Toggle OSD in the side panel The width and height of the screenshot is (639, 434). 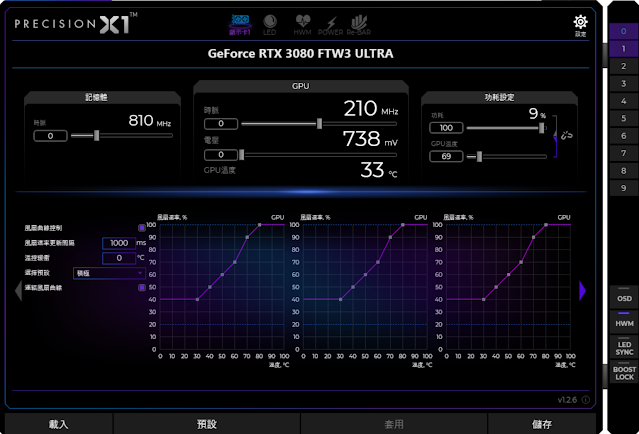[x=624, y=296]
